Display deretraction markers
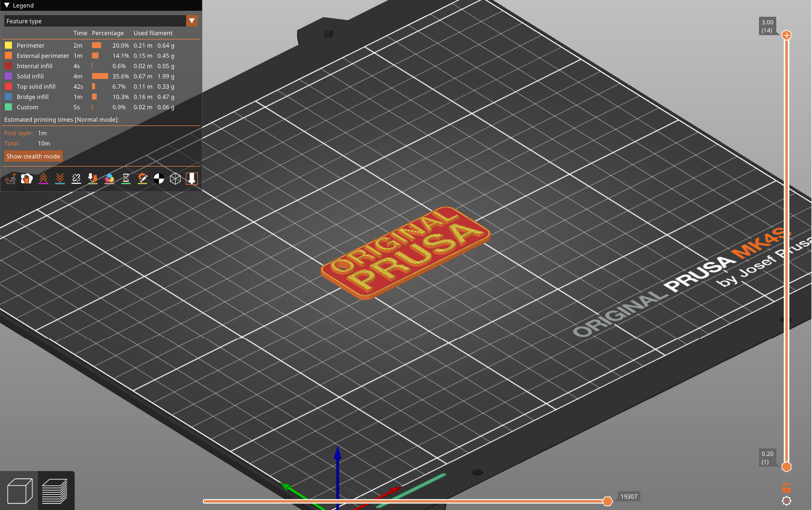Screen dimensions: 812x510 pyautogui.click(x=60, y=178)
